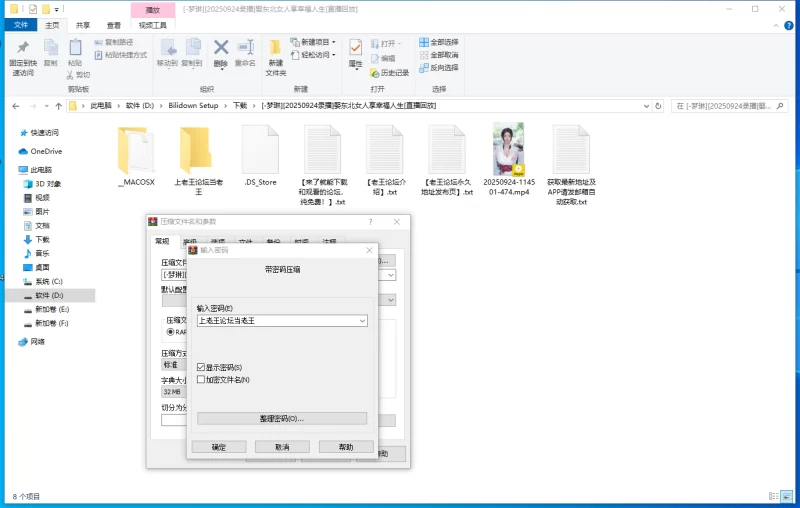Switch to the large icons view button

pyautogui.click(x=786, y=496)
